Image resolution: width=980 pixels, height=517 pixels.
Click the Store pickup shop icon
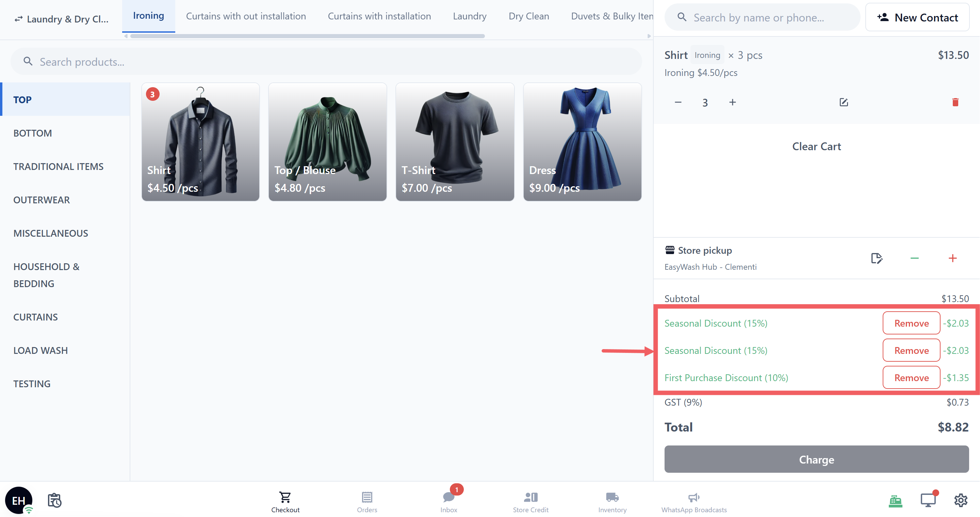pos(670,250)
